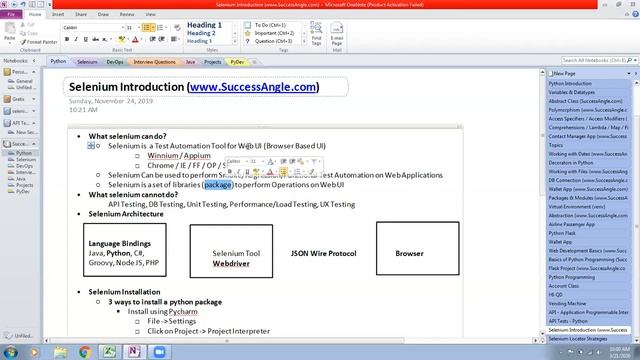This screenshot has height=360, width=640.
Task: Click the Clear Formatting eraser icon
Action: pos(177,28)
